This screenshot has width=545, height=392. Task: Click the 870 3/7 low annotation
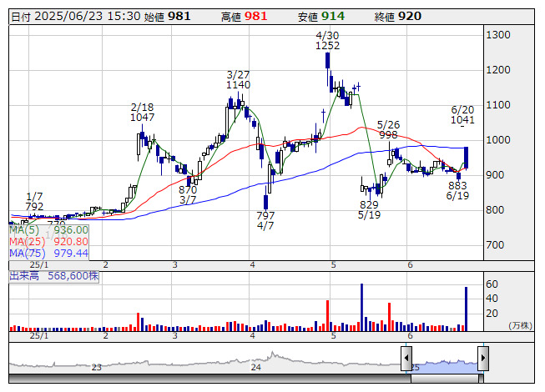coord(188,195)
